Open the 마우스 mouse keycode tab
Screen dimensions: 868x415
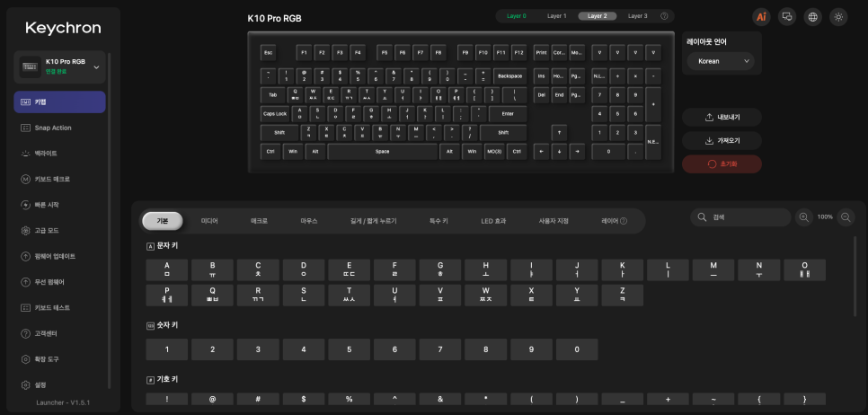click(309, 221)
